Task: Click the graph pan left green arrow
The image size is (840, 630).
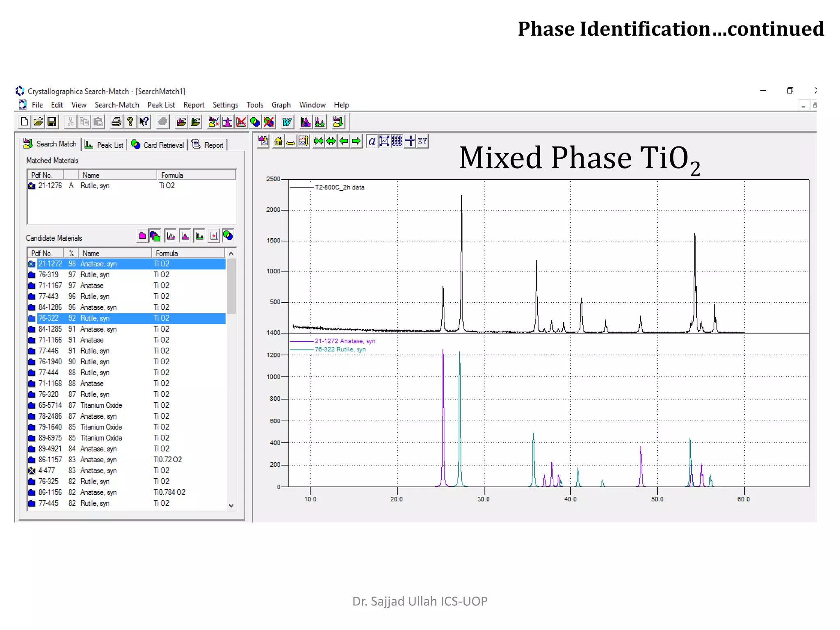Action: 344,141
